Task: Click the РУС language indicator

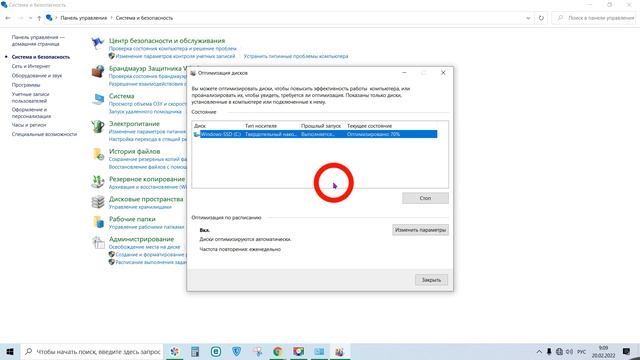Action: coord(582,351)
